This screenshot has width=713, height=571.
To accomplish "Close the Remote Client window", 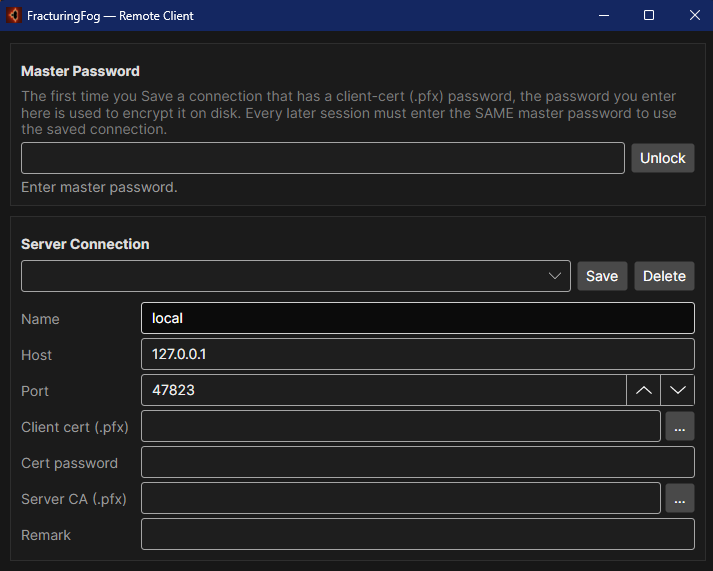I will coord(694,15).
